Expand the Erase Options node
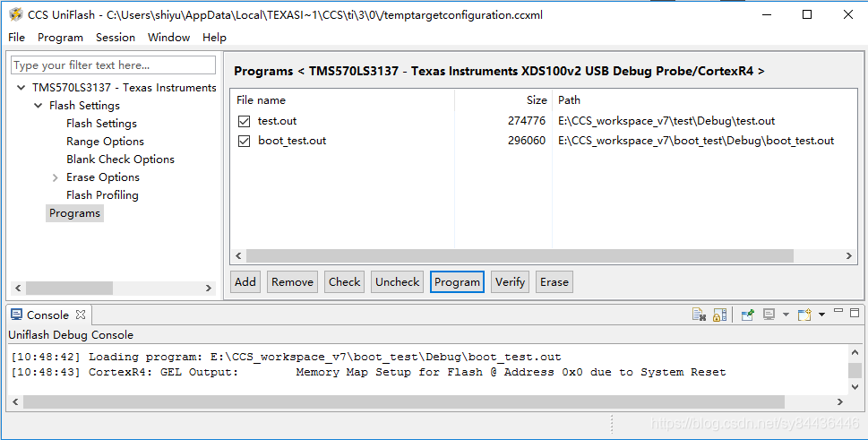Image resolution: width=868 pixels, height=440 pixels. coord(55,177)
